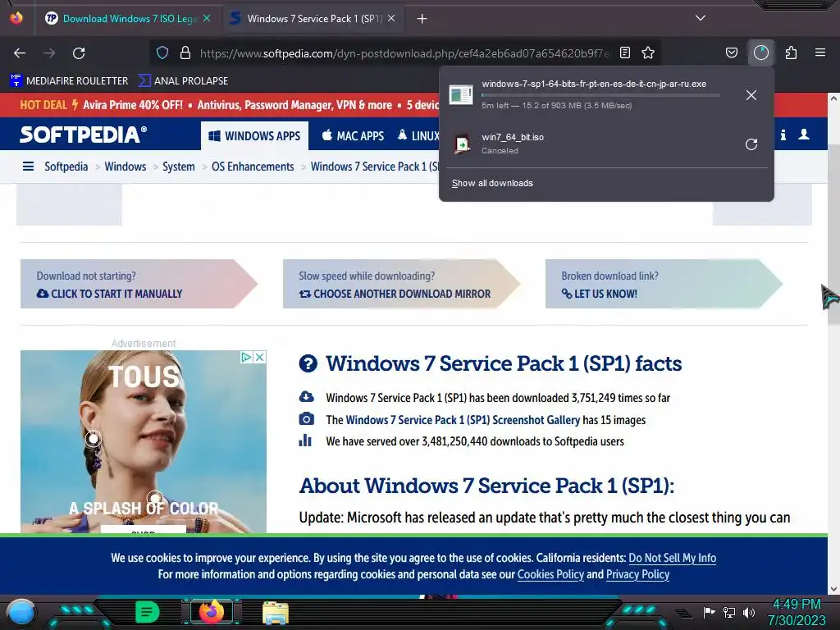Close the TOUS advertisement
Image resolution: width=840 pixels, height=630 pixels.
[260, 358]
